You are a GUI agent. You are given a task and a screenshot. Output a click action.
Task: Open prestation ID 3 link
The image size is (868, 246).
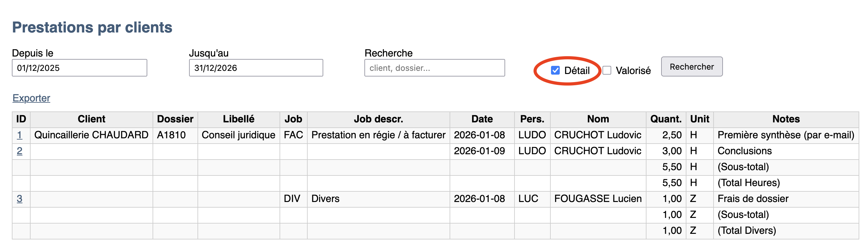[x=20, y=199]
